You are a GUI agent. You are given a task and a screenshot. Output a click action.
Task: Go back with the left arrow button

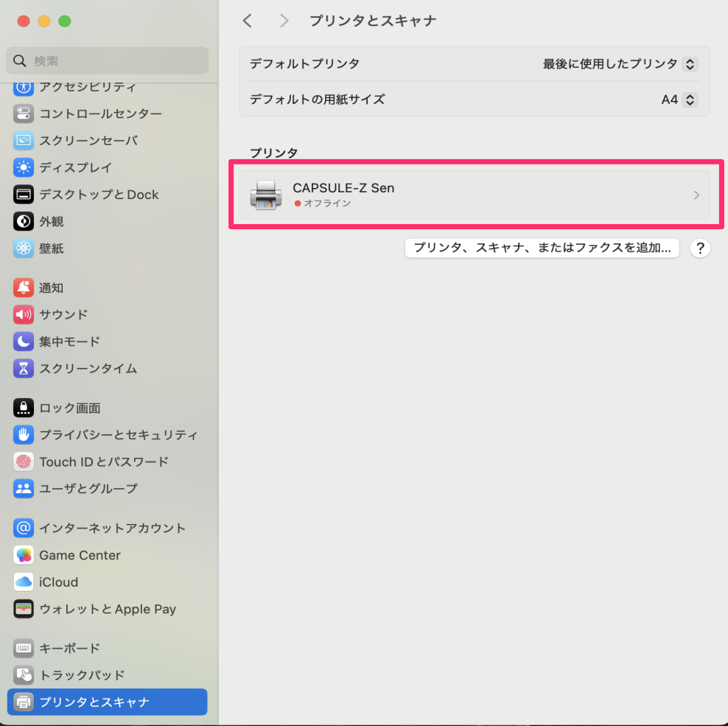pos(248,21)
